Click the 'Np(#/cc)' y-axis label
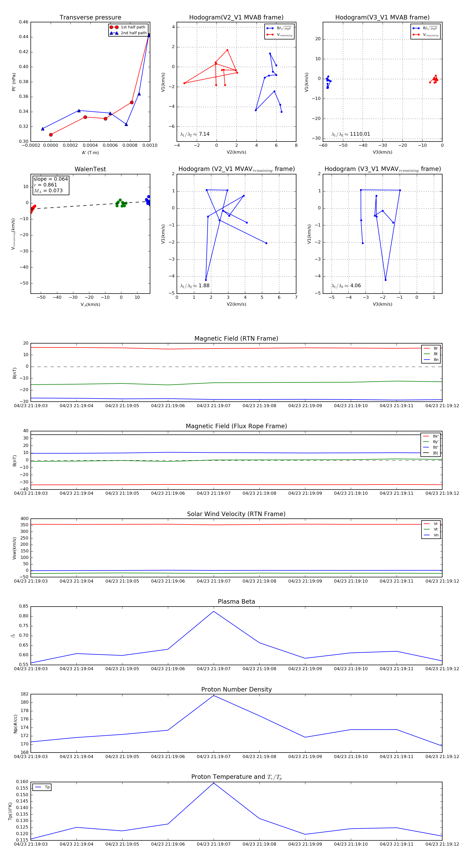Screen dimensions: 473x868 15,724
